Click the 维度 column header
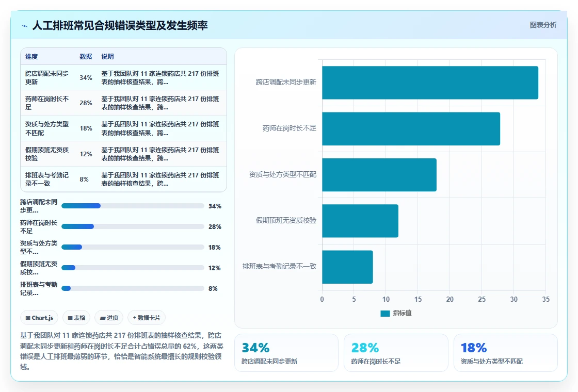The width and height of the screenshot is (578, 392). (x=31, y=57)
